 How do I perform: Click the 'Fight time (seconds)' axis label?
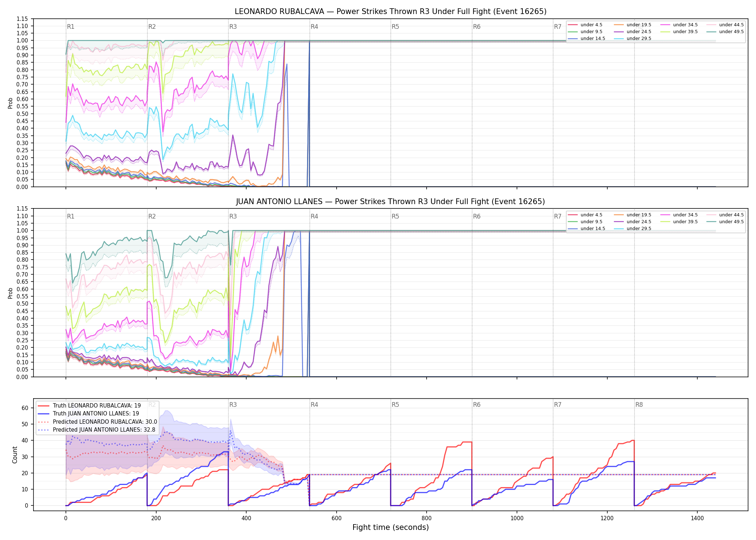pyautogui.click(x=391, y=527)
